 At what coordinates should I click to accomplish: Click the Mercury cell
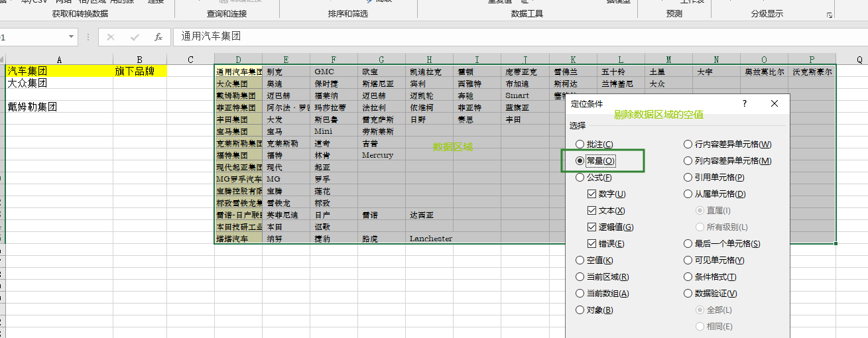point(382,155)
